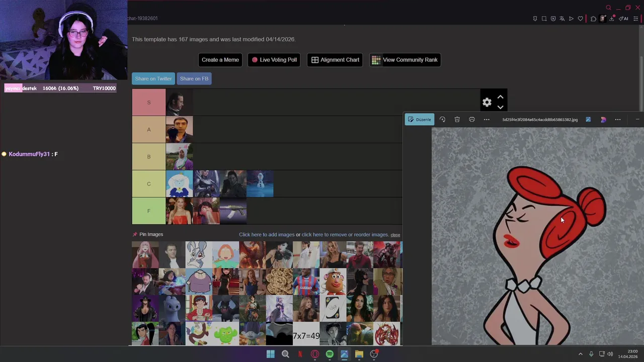Select Olaf snowman image in C tier
Viewport: 644px width, 362px height.
(x=260, y=184)
